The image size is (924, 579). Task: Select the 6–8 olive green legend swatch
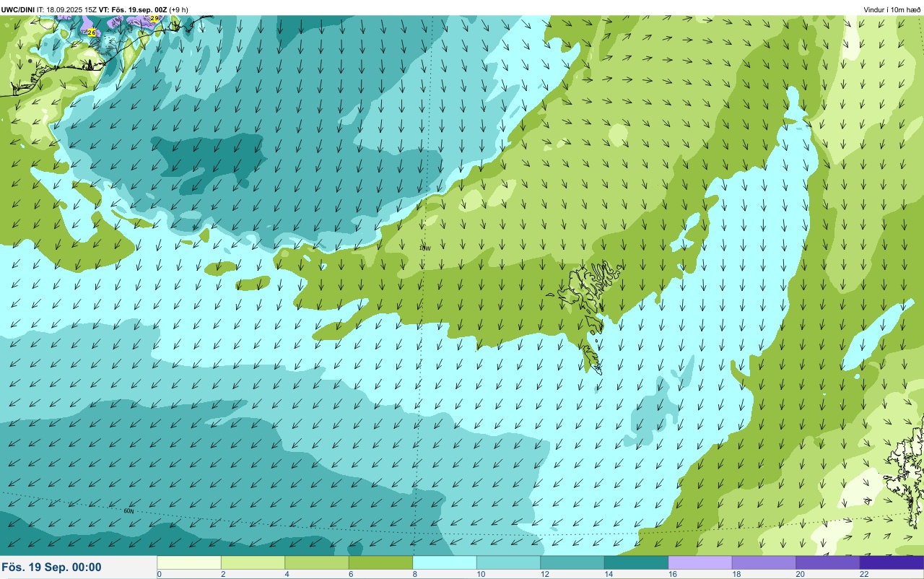[x=380, y=562]
